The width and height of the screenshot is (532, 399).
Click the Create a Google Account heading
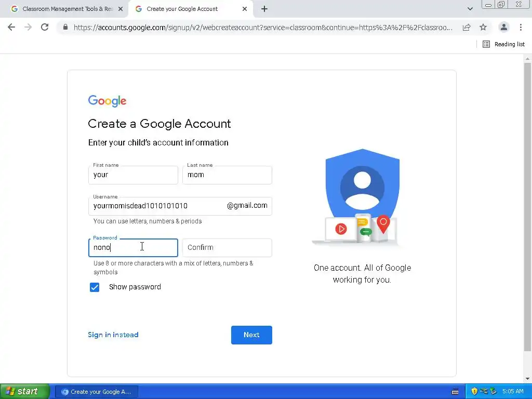(159, 124)
